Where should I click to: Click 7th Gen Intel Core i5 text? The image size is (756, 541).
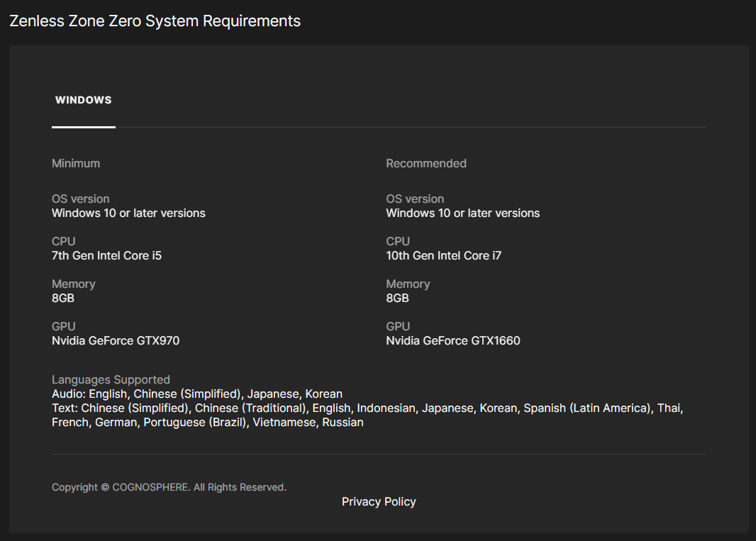pos(106,255)
